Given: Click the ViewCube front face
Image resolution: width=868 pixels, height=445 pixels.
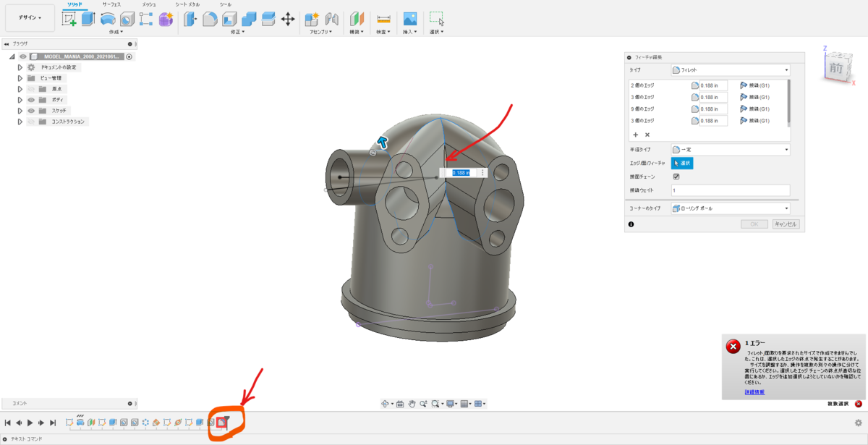Looking at the screenshot, I should tap(836, 68).
